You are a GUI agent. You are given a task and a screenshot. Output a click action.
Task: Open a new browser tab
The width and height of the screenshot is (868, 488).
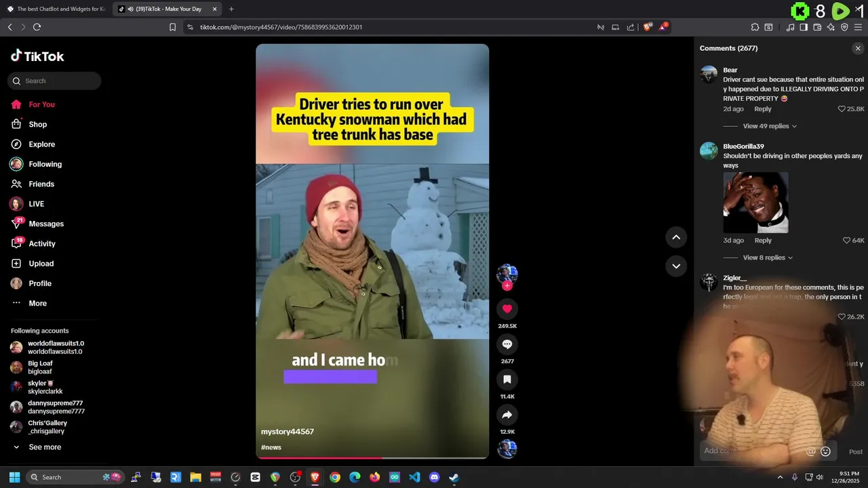(231, 9)
